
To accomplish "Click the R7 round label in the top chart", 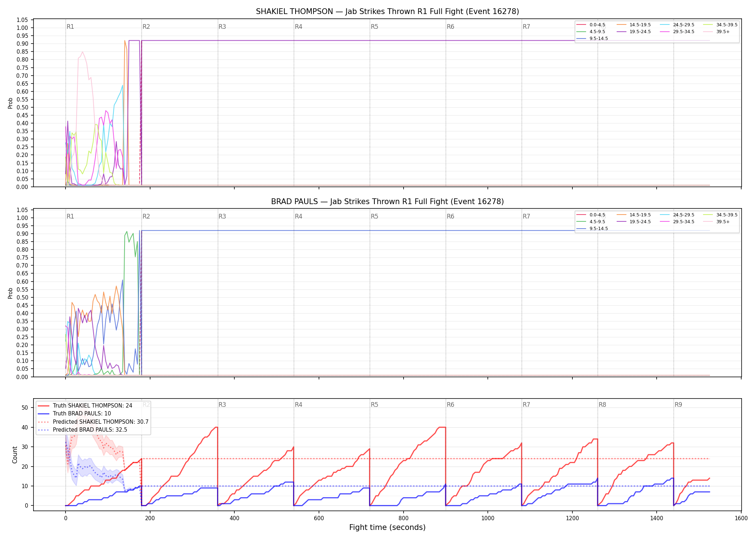I will 526,27.
